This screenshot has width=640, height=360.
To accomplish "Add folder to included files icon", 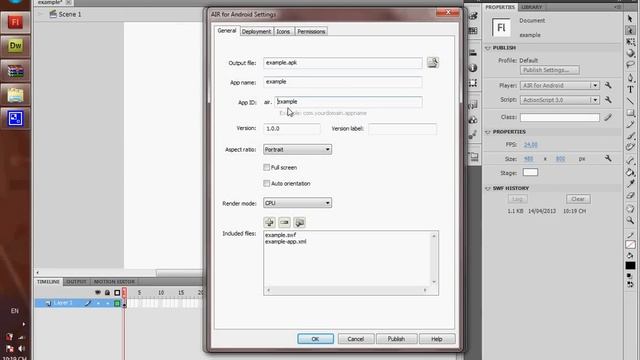I will [x=300, y=222].
